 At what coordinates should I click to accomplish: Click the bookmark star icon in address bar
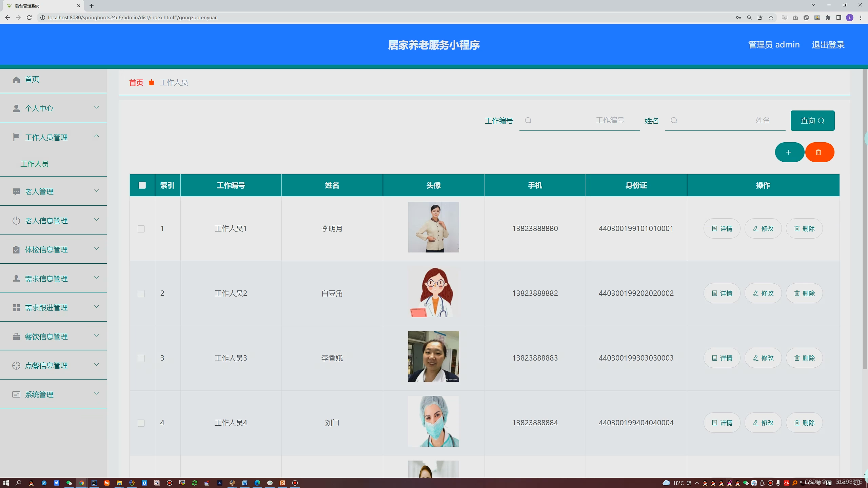pos(771,18)
